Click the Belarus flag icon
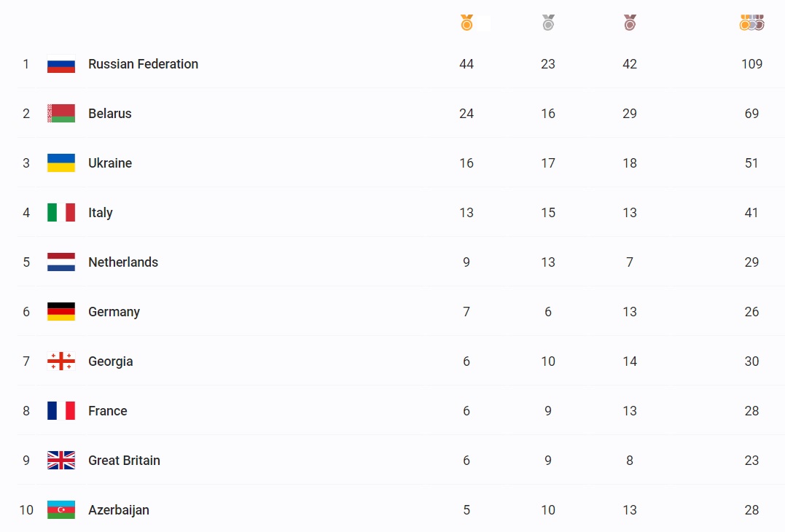The width and height of the screenshot is (785, 532). tap(61, 114)
